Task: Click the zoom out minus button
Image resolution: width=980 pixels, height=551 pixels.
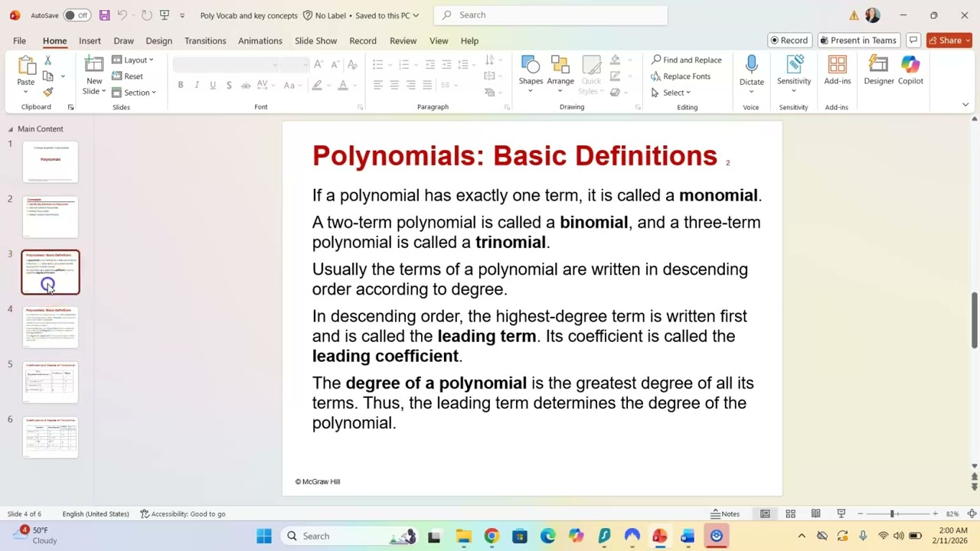Action: point(861,514)
